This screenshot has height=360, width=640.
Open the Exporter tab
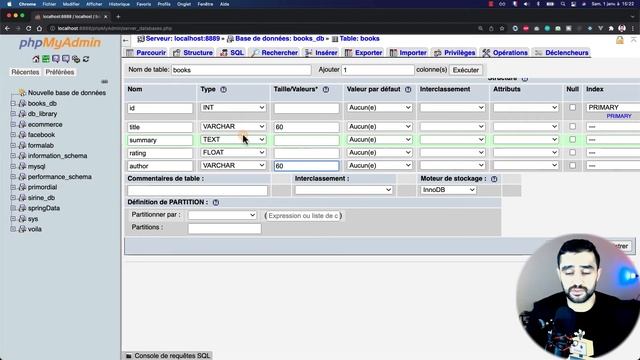(363, 53)
